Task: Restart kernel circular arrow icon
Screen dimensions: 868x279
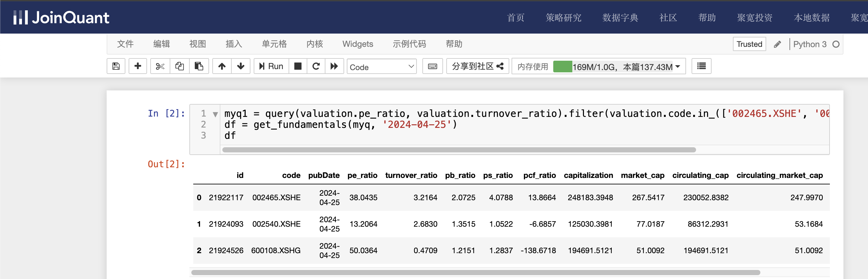Action: click(316, 66)
